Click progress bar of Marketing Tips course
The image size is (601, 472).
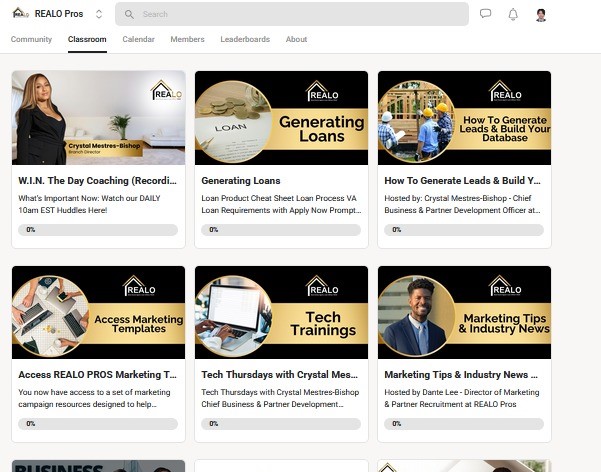coord(464,424)
